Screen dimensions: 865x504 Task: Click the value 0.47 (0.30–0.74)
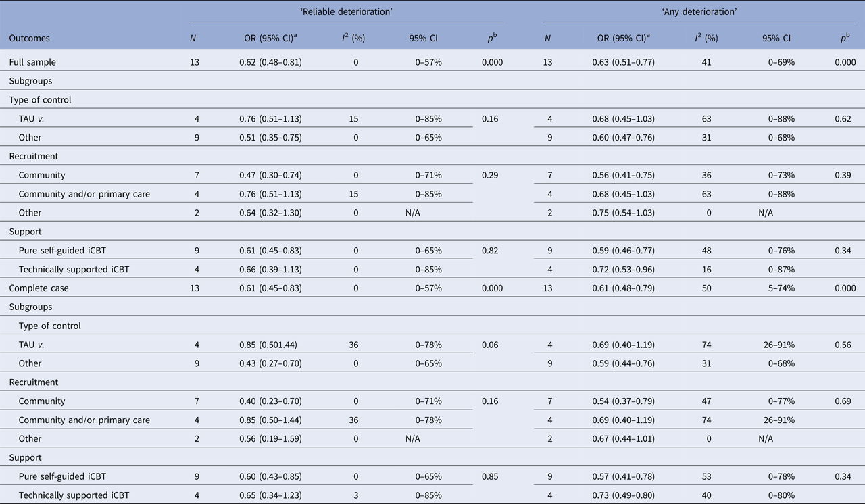(270, 175)
